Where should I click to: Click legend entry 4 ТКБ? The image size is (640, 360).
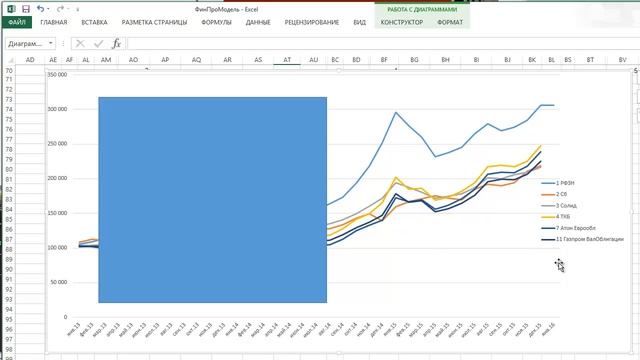(x=556, y=217)
